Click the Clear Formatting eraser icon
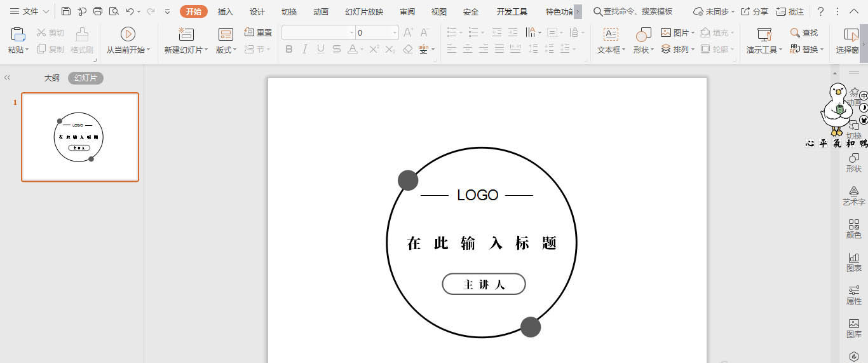 [408, 49]
